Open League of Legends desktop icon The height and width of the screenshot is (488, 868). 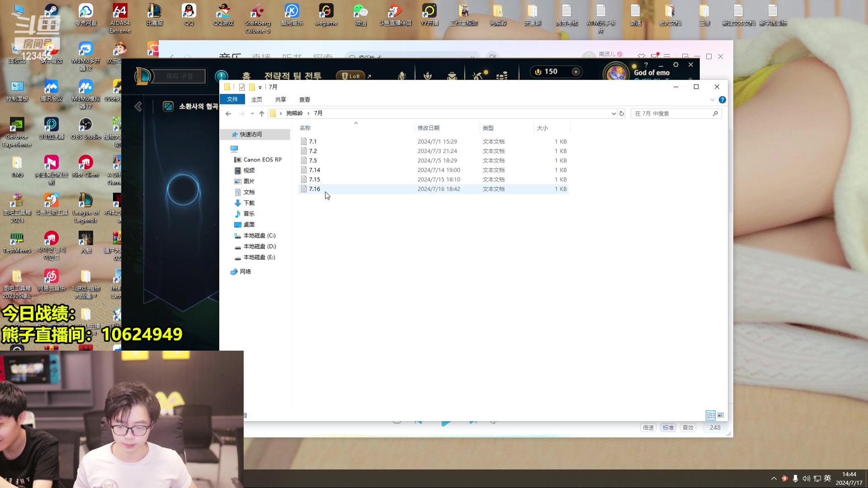(x=85, y=208)
